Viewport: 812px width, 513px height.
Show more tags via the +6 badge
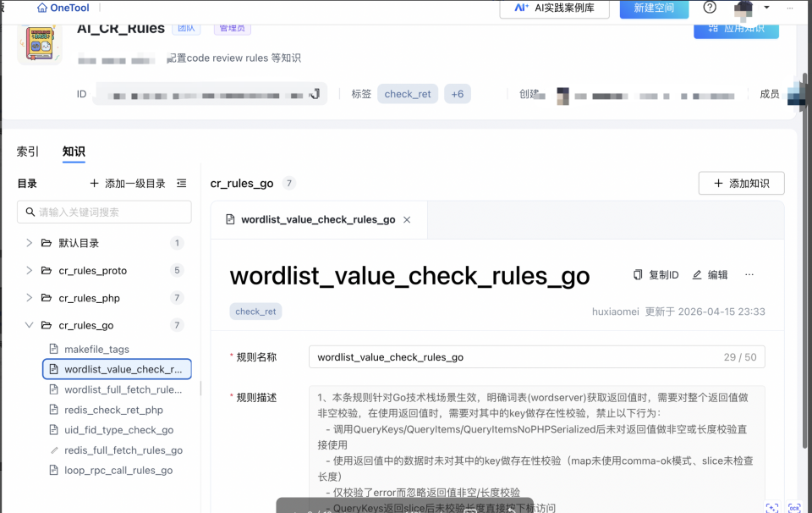(458, 94)
